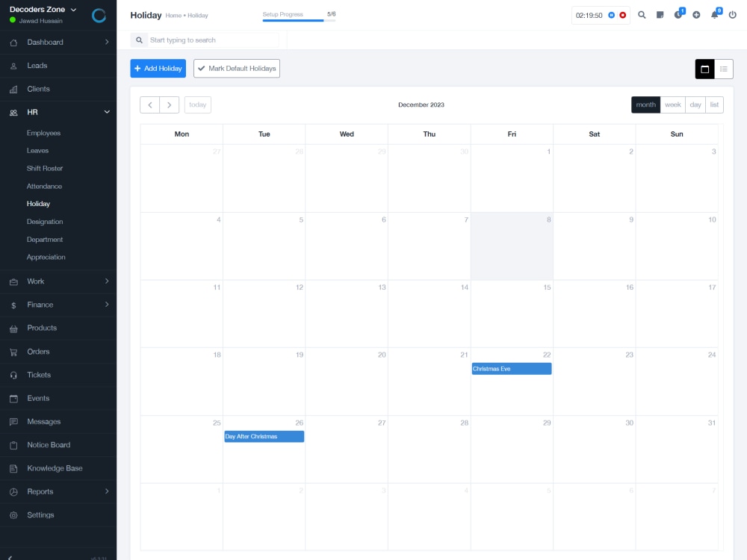Open the Day After Christmas event
The height and width of the screenshot is (560, 747).
click(264, 437)
